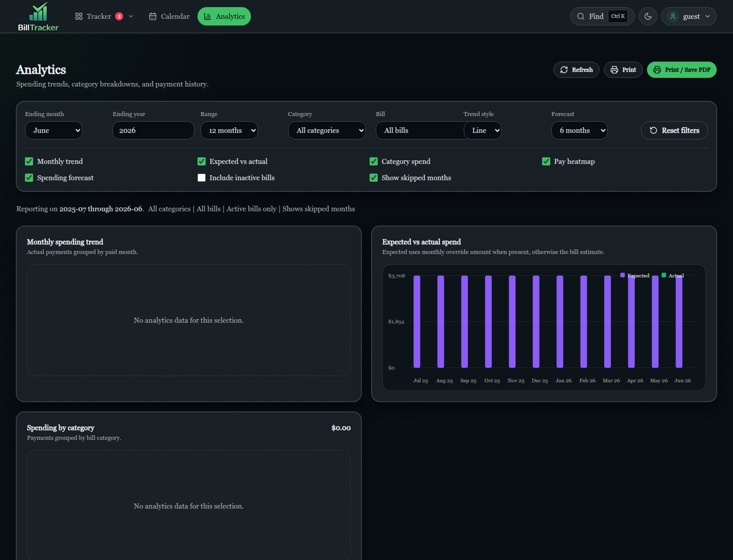Image resolution: width=733 pixels, height=560 pixels.
Task: Uncheck the Spending forecast checkbox
Action: (x=29, y=178)
